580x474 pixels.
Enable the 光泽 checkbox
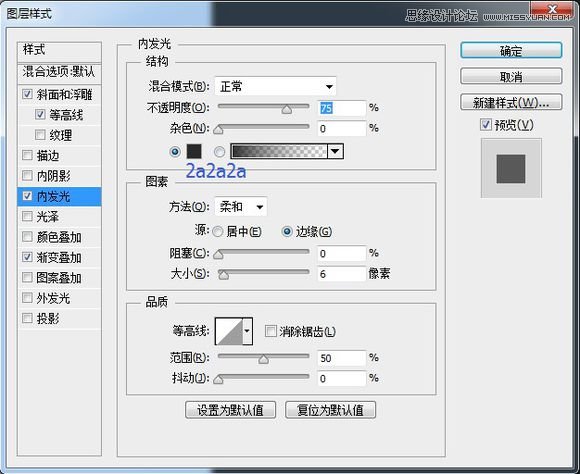coord(27,216)
